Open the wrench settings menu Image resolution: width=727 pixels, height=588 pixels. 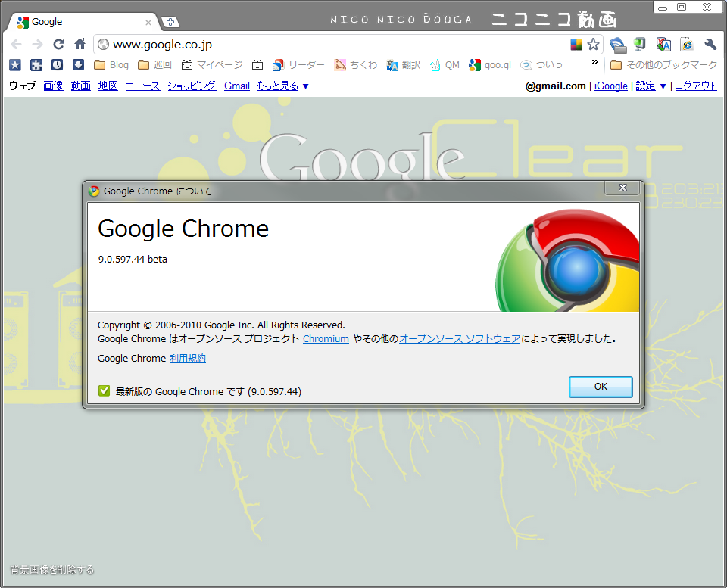pos(710,45)
